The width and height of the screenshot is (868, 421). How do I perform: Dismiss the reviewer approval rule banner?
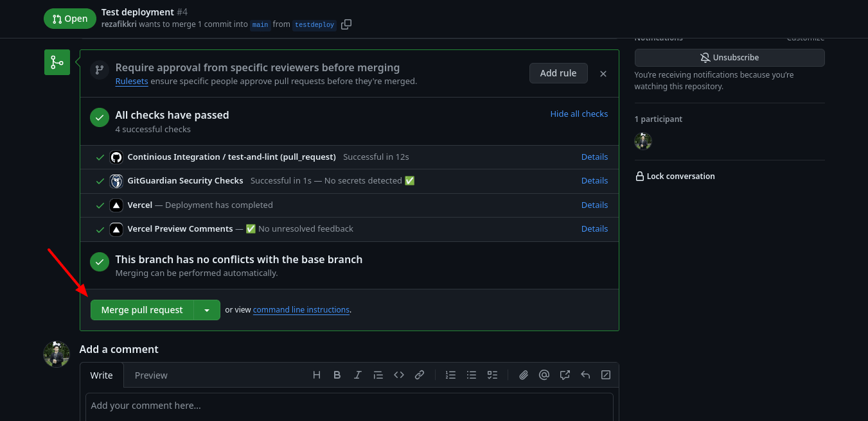(603, 74)
